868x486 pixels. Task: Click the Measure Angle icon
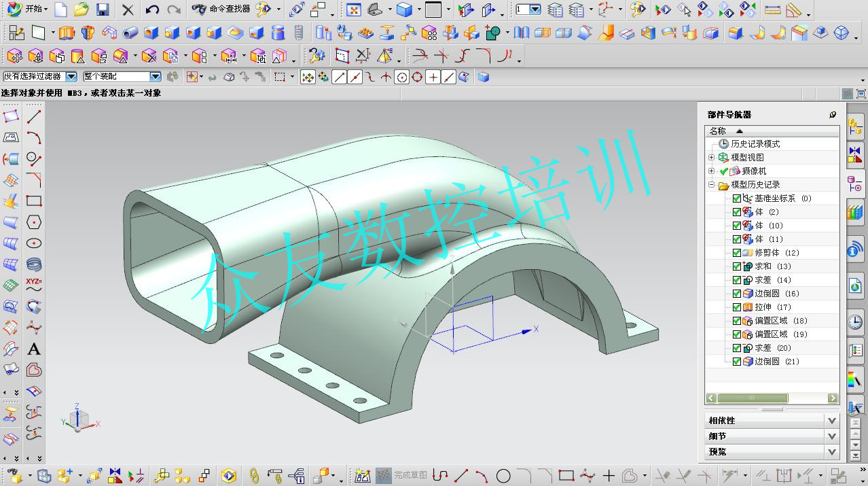point(793,10)
